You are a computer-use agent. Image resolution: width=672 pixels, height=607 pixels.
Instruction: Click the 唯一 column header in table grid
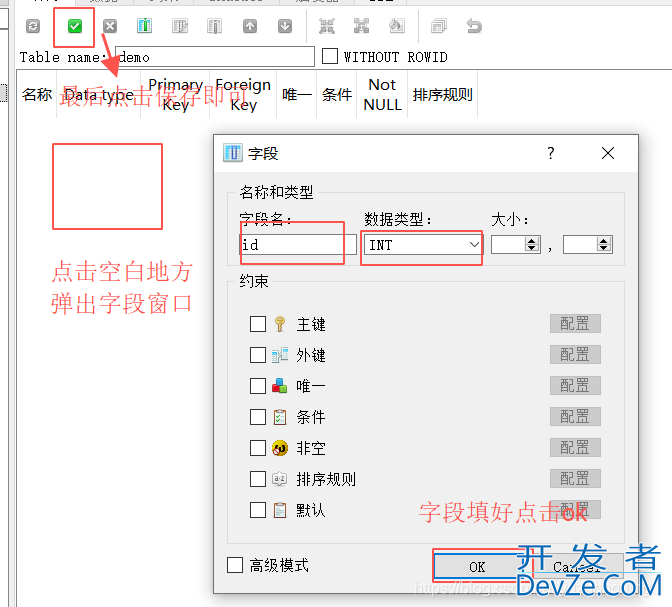[297, 94]
